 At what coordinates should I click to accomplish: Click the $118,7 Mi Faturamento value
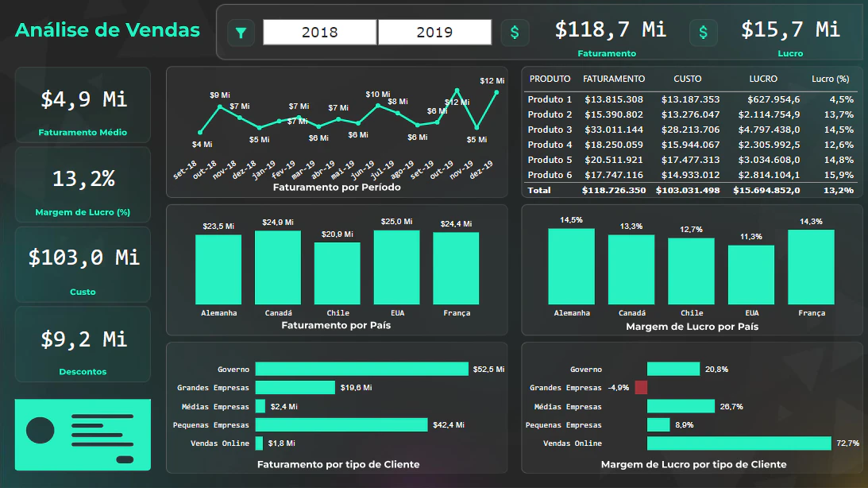coord(610,29)
